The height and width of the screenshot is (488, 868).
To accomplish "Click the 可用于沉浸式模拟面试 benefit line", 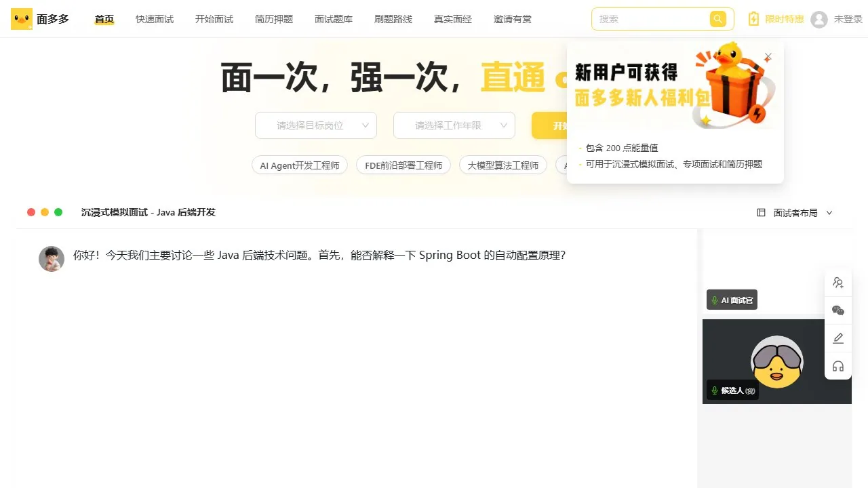I will [674, 164].
